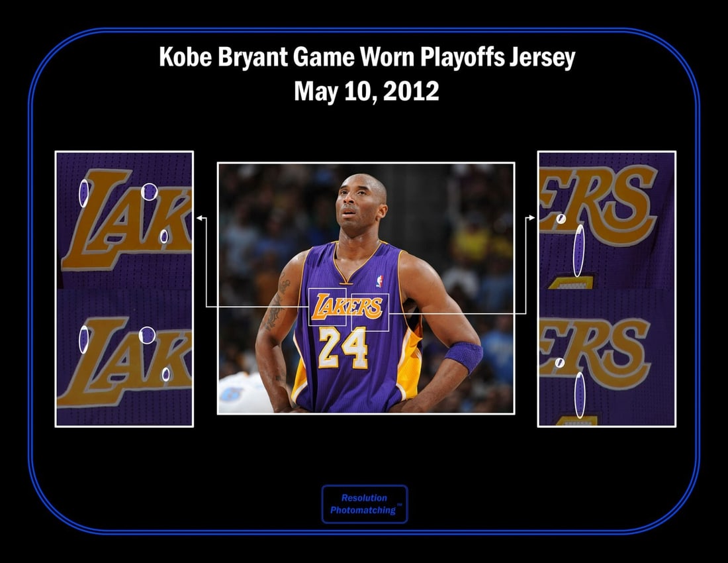
Task: Click the top-left LAK detail panel
Action: 123,219
